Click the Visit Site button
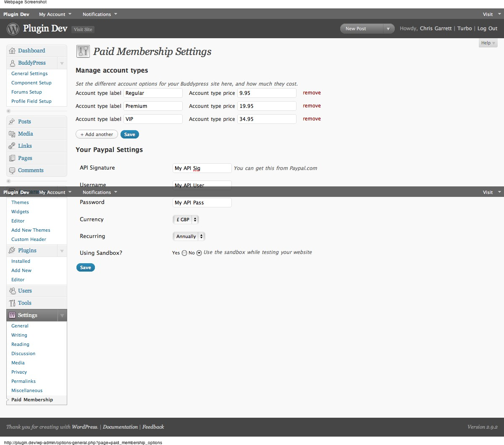The width and height of the screenshot is (504, 445). click(83, 29)
